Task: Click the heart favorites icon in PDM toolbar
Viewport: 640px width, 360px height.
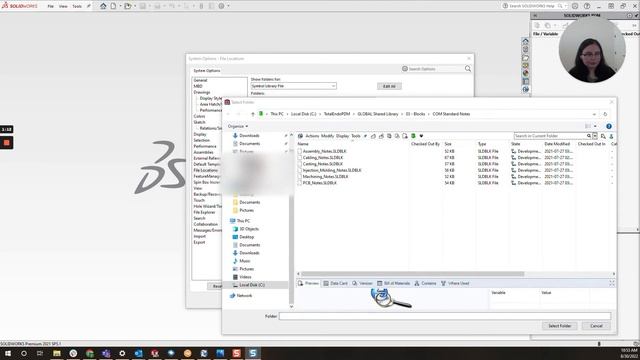Action: click(421, 136)
